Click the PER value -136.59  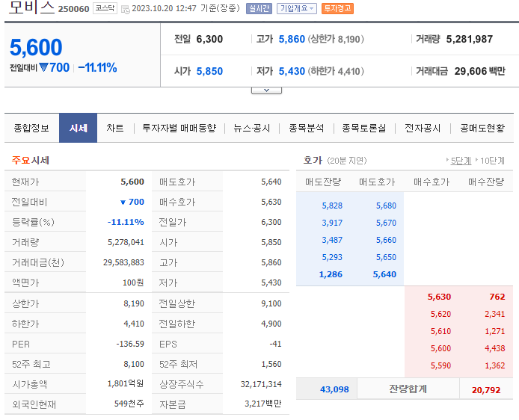point(130,344)
